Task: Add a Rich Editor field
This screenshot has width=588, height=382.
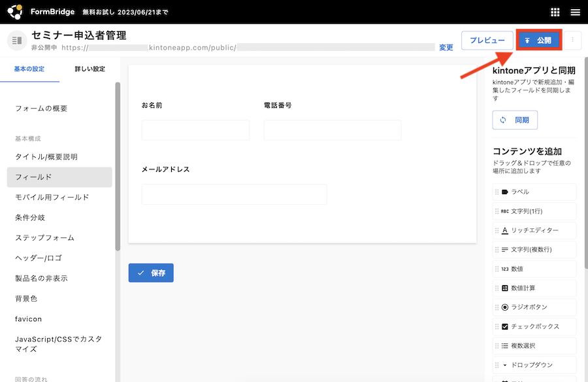Action: click(534, 230)
